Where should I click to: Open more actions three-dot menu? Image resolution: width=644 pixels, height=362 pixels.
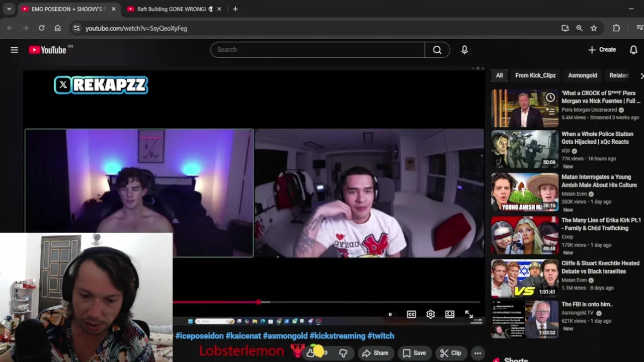point(477,353)
